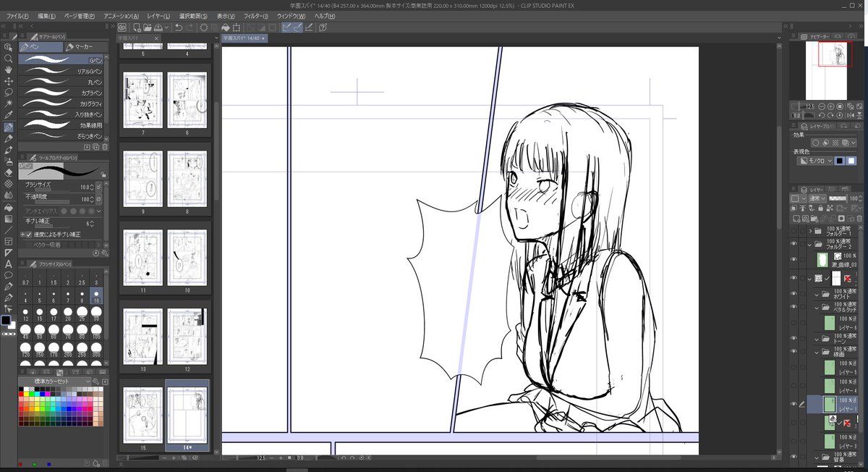Viewport: 868px width, 472px height.
Task: Select the Zoom magnifier tool
Action: tap(9, 58)
